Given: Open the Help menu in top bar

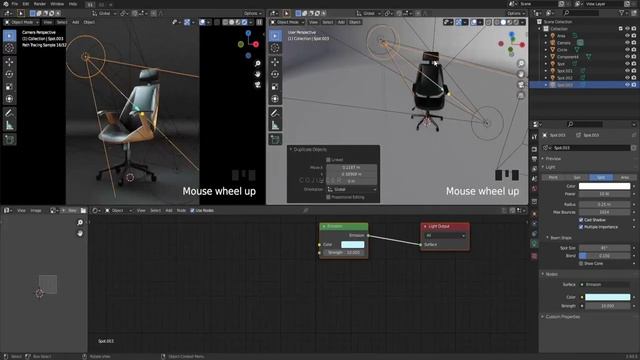Looking at the screenshot, I should [x=73, y=4].
